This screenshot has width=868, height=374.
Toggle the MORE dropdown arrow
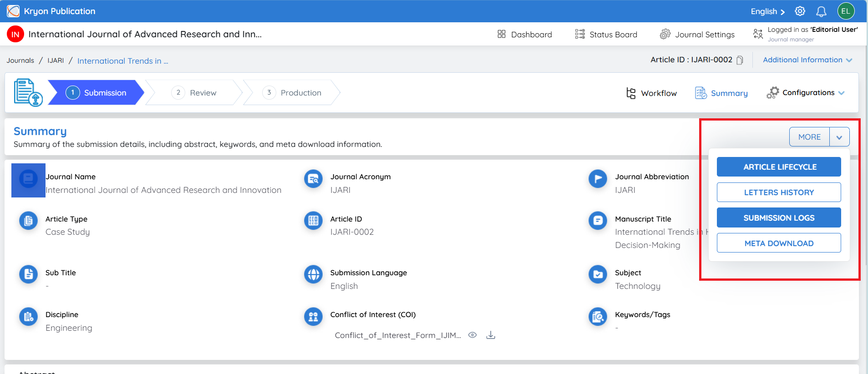click(x=839, y=137)
